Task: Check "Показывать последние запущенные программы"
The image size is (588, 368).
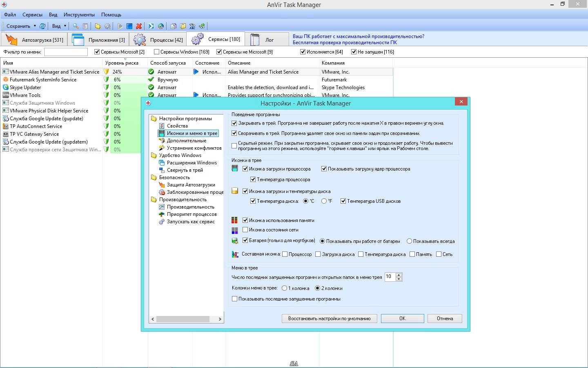Action: tap(234, 299)
